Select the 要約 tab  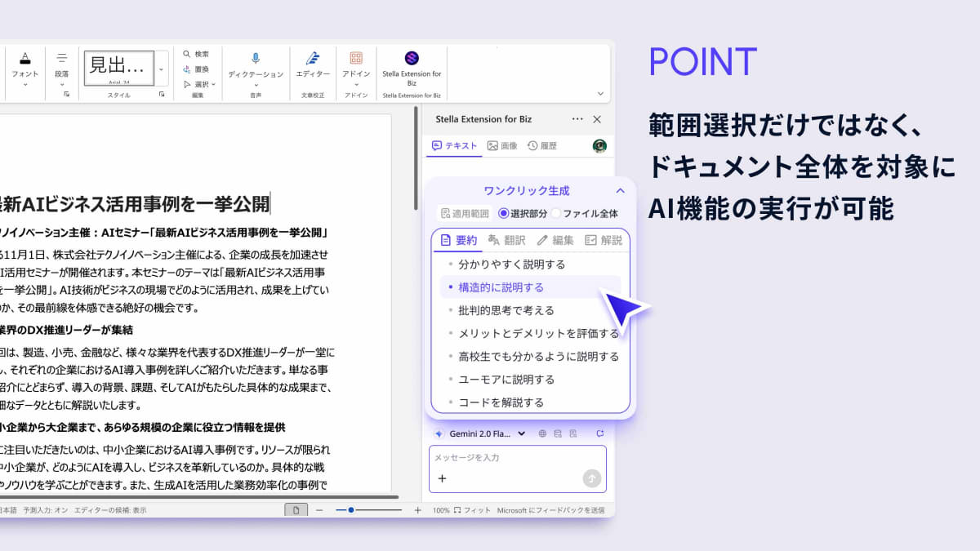pos(458,240)
